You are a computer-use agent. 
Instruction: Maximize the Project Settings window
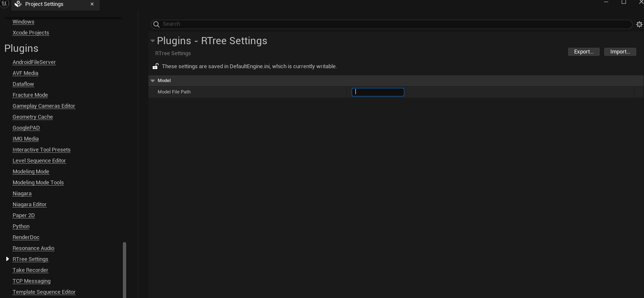(x=624, y=2)
